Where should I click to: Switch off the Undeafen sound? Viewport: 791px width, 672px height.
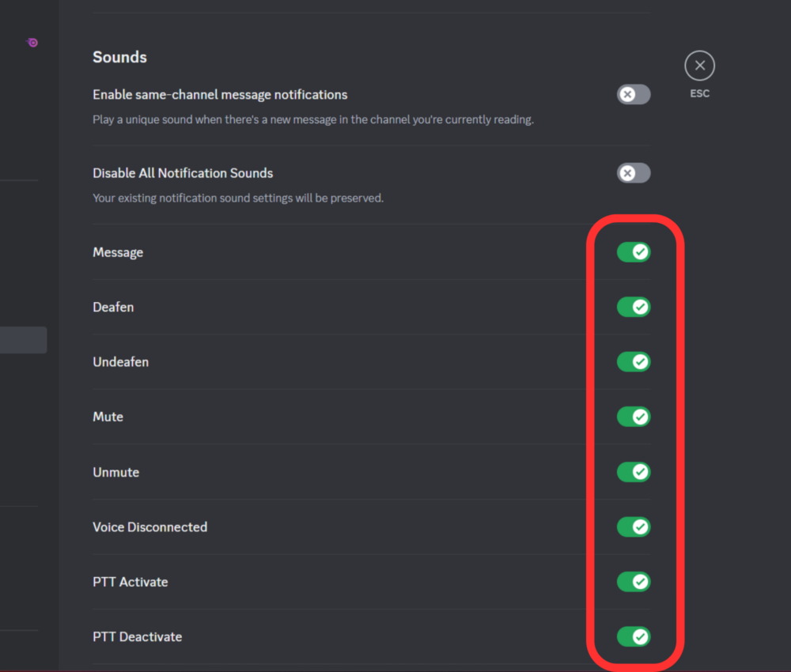point(633,361)
